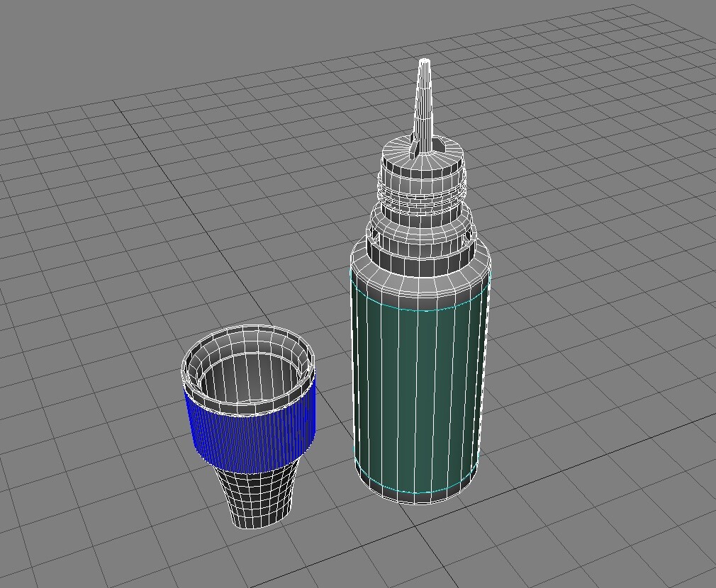
Task: Select the inner cavity of the cap
Action: 250,376
